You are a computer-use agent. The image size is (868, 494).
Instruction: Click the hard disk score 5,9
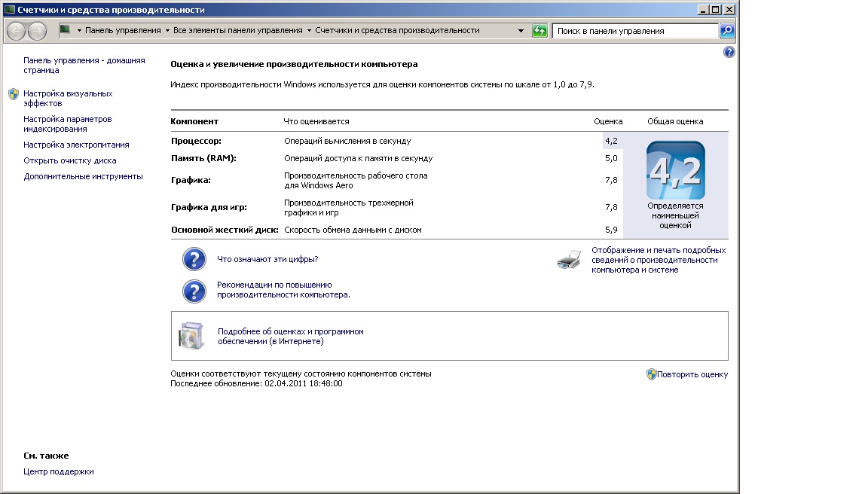(611, 230)
